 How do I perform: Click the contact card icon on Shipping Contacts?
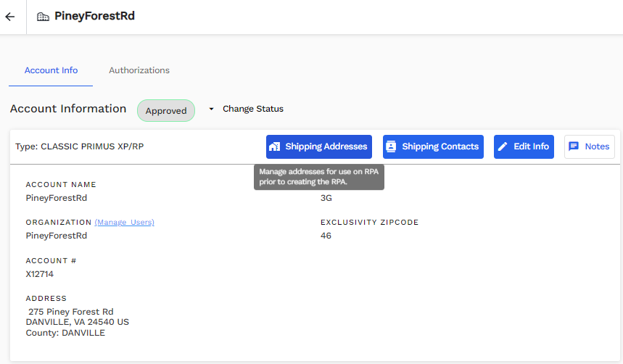coord(391,146)
